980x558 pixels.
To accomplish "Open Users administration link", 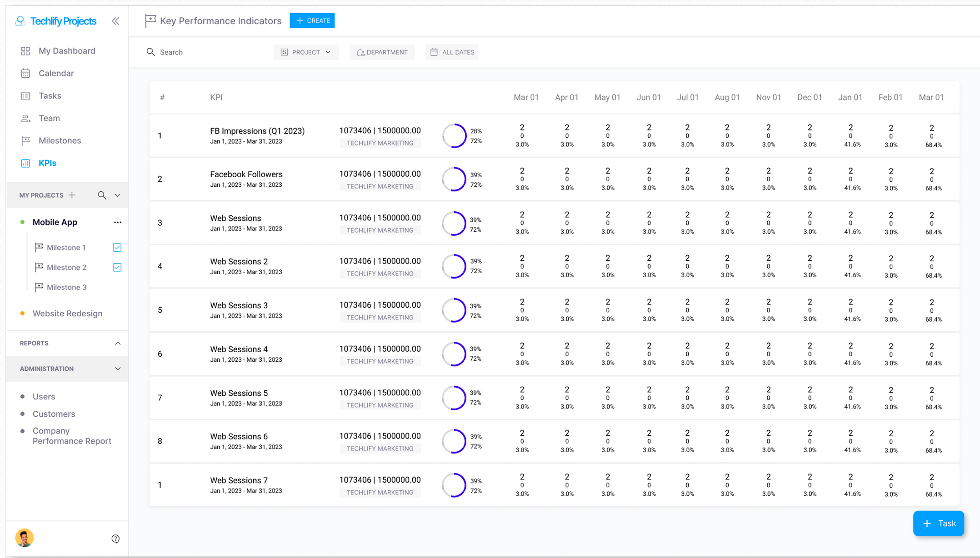I will coord(44,397).
